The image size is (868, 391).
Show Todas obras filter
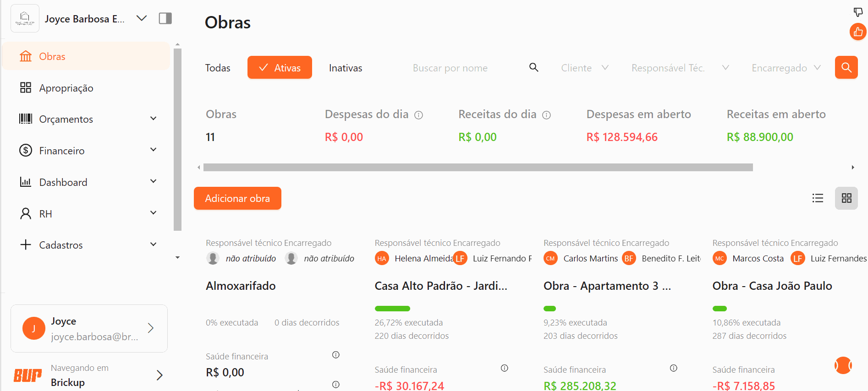(218, 68)
